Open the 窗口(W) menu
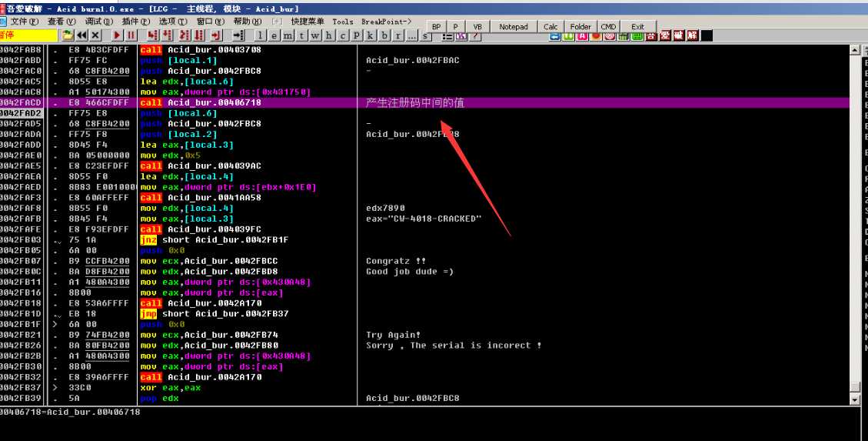 tap(211, 21)
